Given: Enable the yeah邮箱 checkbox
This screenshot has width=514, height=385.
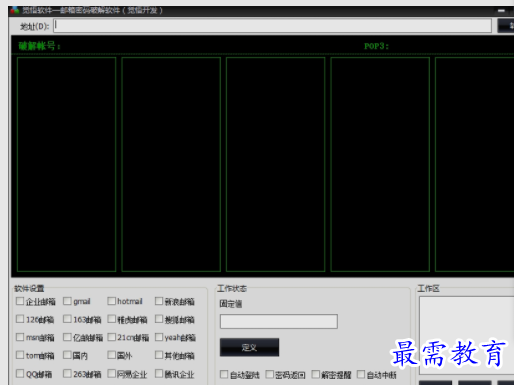Looking at the screenshot, I should [x=159, y=337].
